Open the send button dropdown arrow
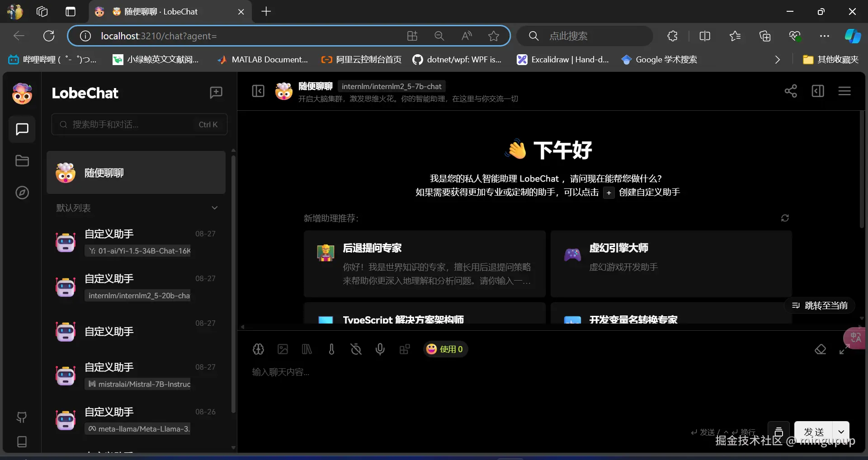The image size is (868, 460). coord(841,432)
